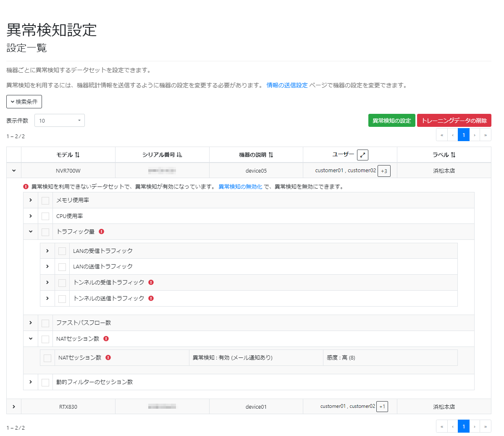
Task: Open the 情報の送信設定 link
Action: [x=288, y=85]
